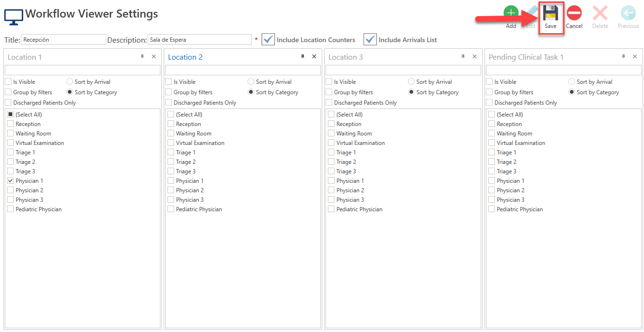Click the Location 1 name text box
The width and height of the screenshot is (644, 332).
tap(82, 70)
